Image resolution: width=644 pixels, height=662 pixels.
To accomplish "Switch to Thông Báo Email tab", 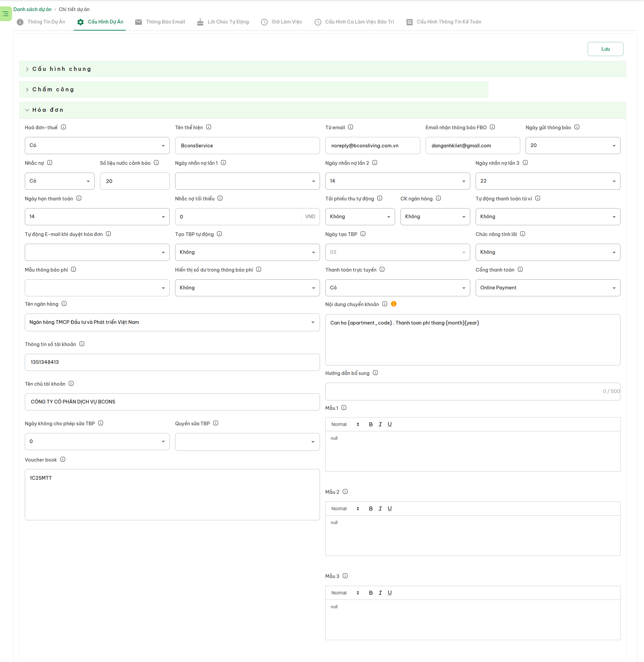I will [160, 22].
